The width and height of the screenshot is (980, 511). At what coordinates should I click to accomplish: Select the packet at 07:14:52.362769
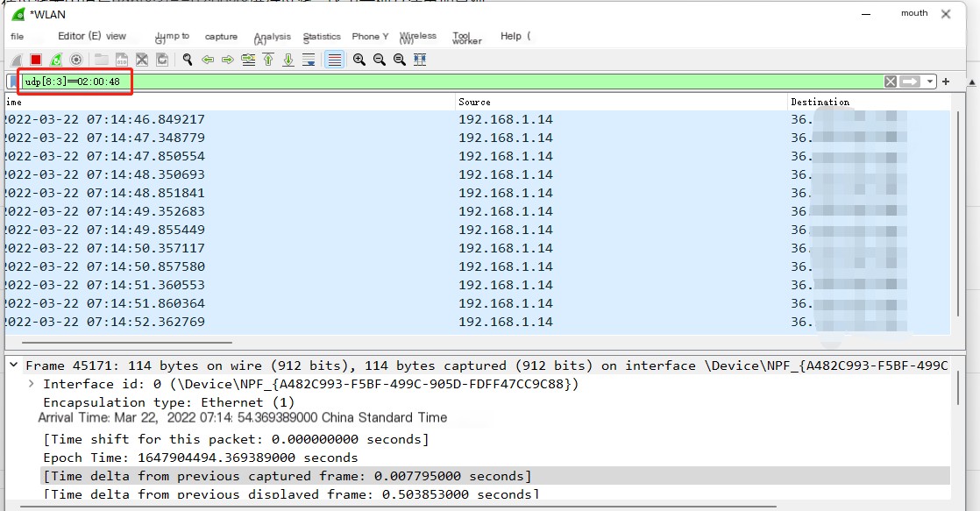(x=478, y=323)
